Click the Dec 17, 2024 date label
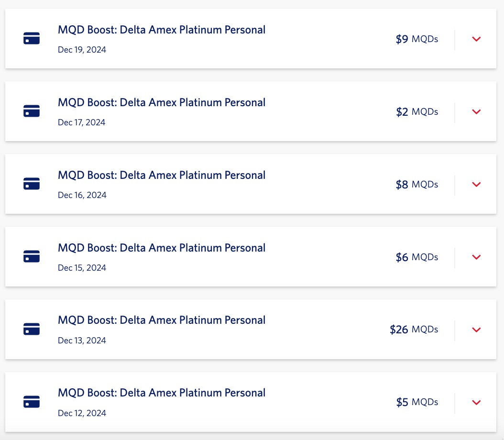This screenshot has width=504, height=440. [82, 122]
